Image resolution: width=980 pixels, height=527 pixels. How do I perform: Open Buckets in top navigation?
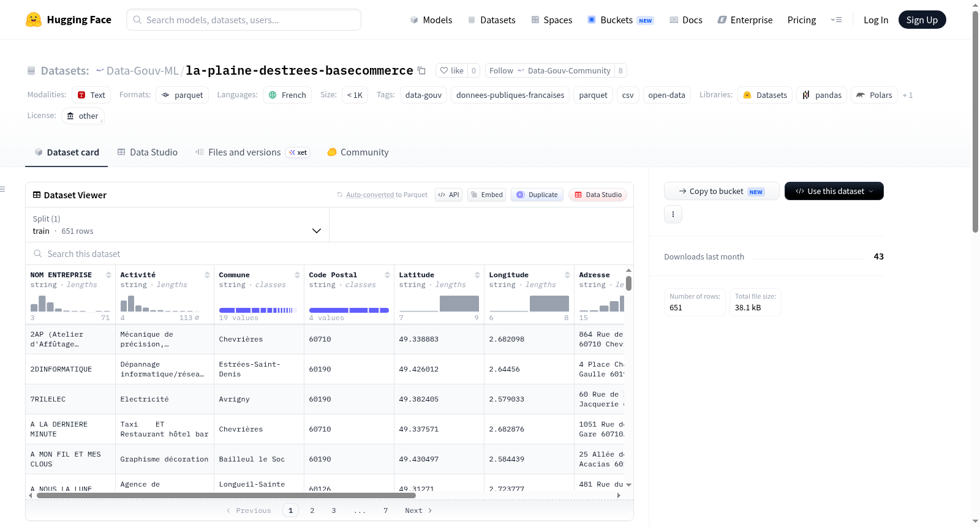(x=620, y=20)
